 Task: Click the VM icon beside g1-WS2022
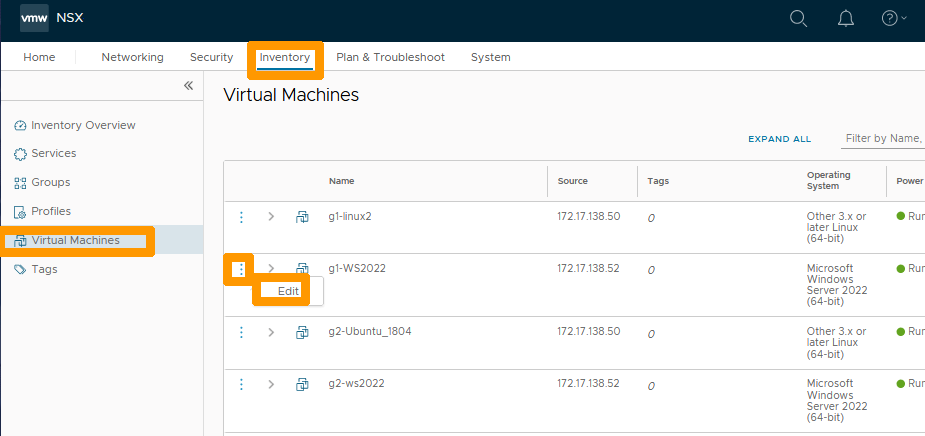302,269
